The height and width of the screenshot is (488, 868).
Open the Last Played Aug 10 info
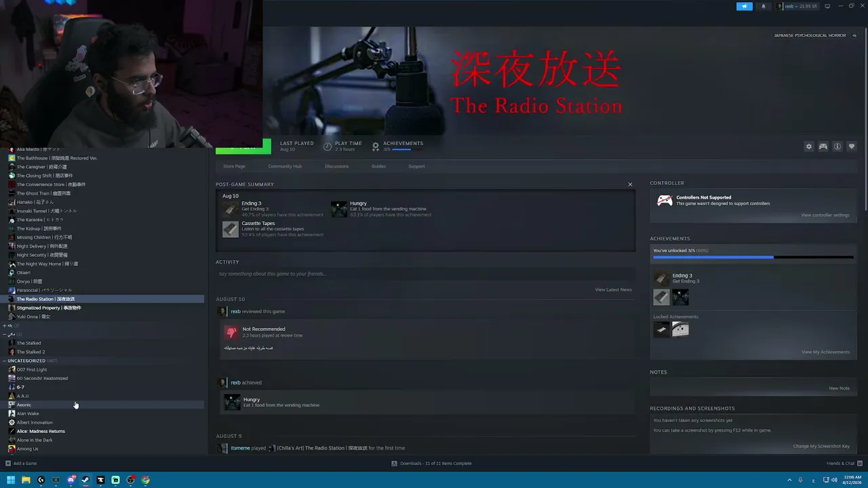pyautogui.click(x=296, y=146)
